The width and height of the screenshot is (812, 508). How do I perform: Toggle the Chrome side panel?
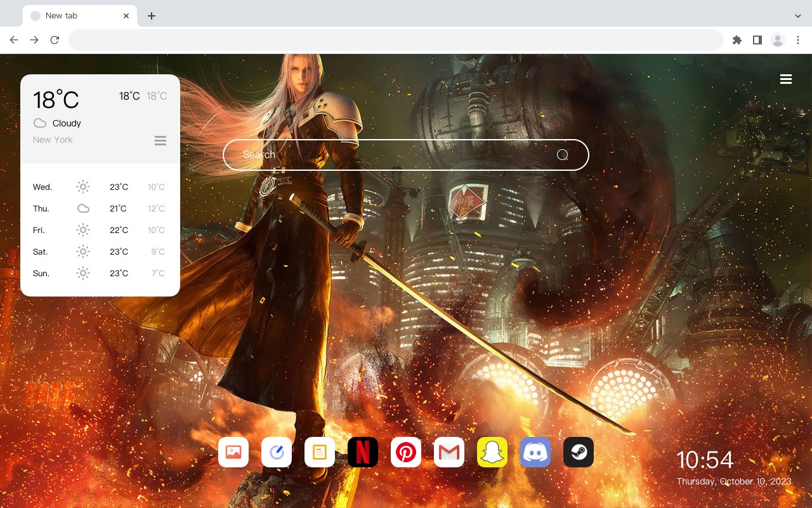757,40
